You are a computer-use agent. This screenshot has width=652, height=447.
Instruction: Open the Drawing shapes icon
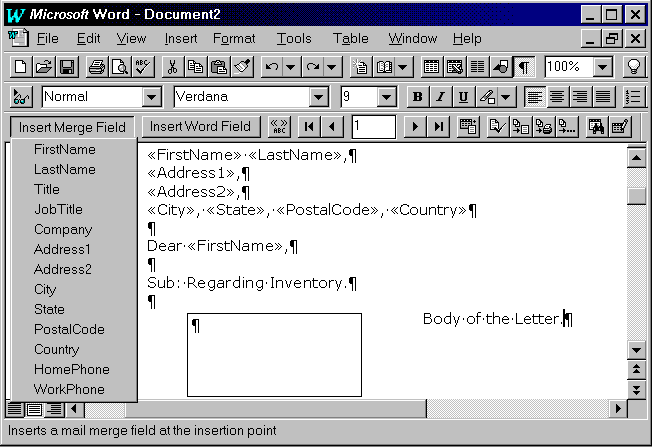coord(501,67)
